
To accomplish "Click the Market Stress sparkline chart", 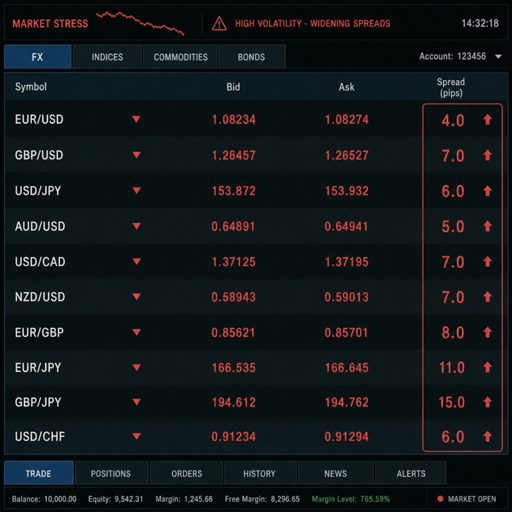I will point(140,23).
